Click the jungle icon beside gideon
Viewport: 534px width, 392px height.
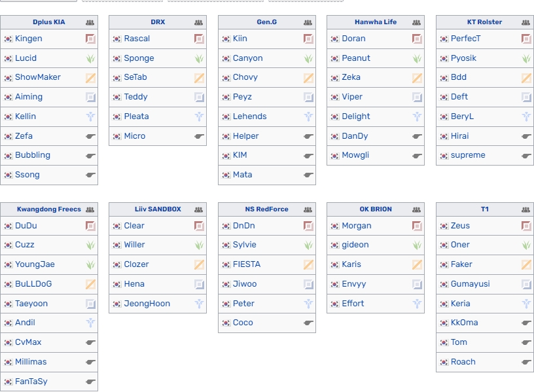click(417, 245)
